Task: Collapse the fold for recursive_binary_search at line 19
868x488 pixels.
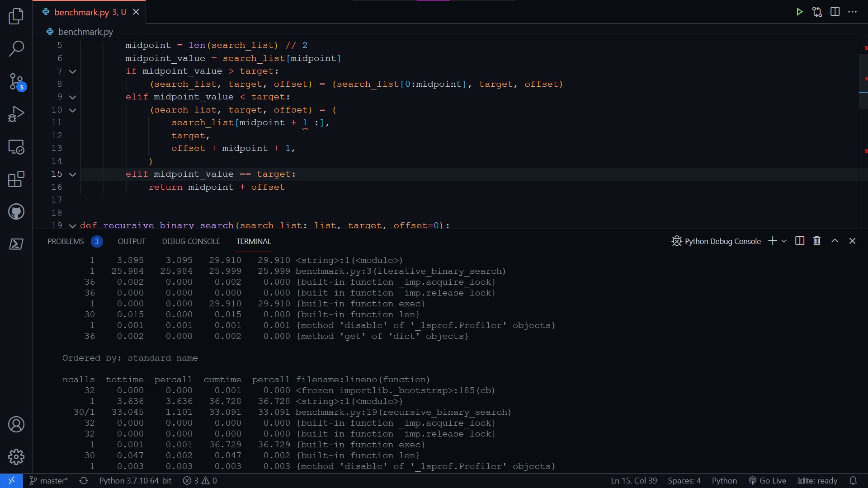Action: (x=72, y=225)
